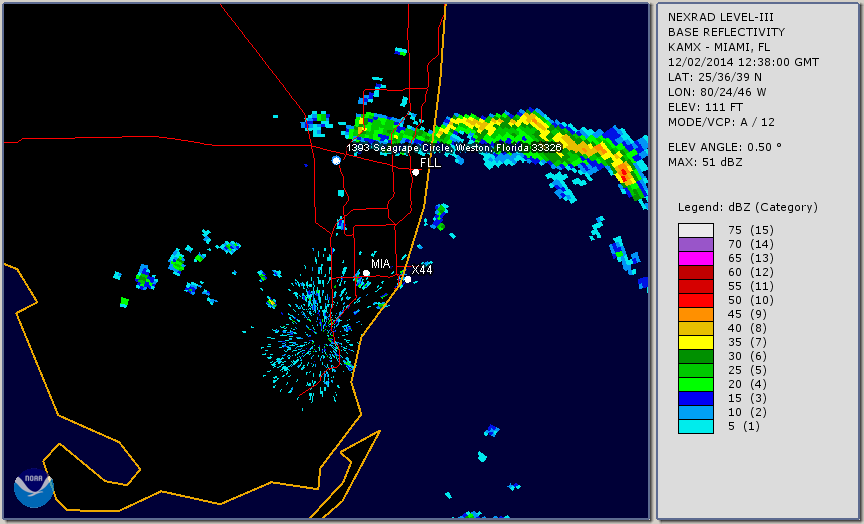
Task: Click the 'LON: 80/24/46 W' text
Action: (x=717, y=92)
